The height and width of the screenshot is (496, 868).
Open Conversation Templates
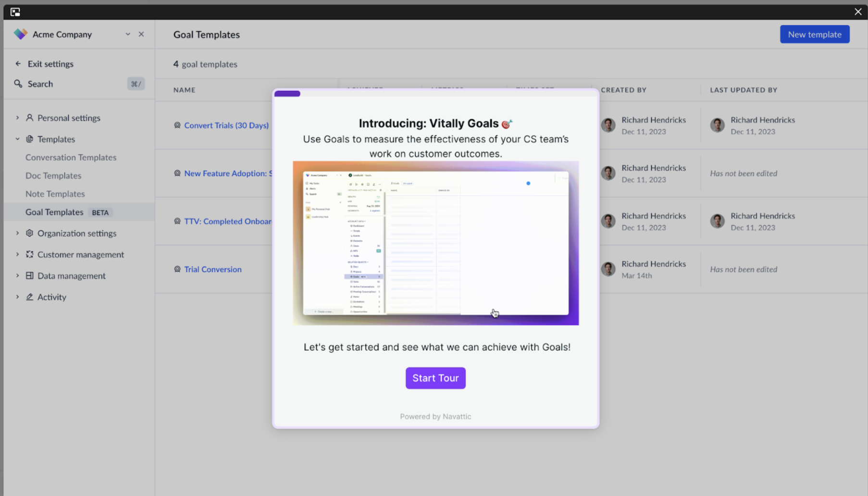click(x=71, y=157)
